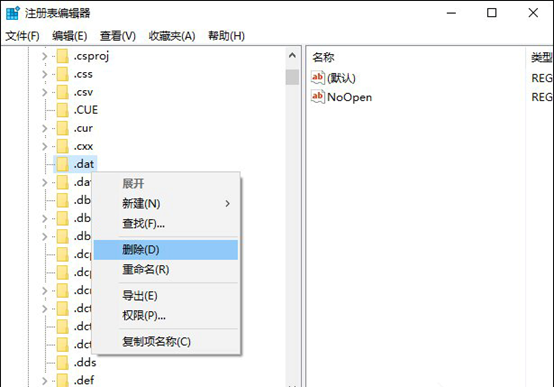This screenshot has height=387, width=554.
Task: Expand the .def key
Action: 45,381
